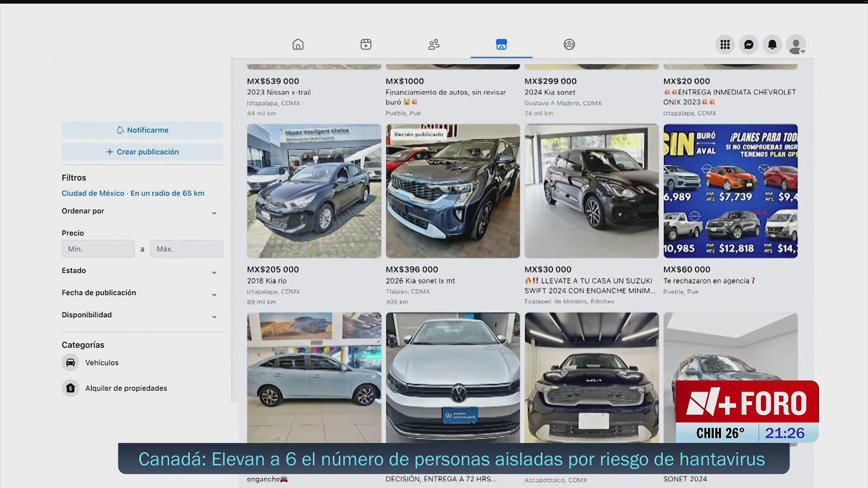Click Entrega Inmediata Chevrolet Onix title
The image size is (868, 488).
pyautogui.click(x=730, y=97)
